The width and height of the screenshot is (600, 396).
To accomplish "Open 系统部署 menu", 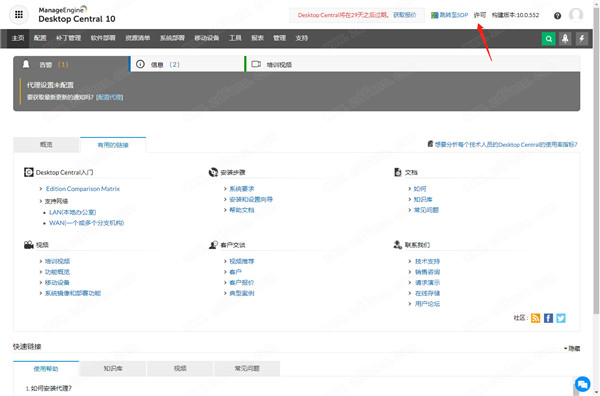I will (x=172, y=38).
